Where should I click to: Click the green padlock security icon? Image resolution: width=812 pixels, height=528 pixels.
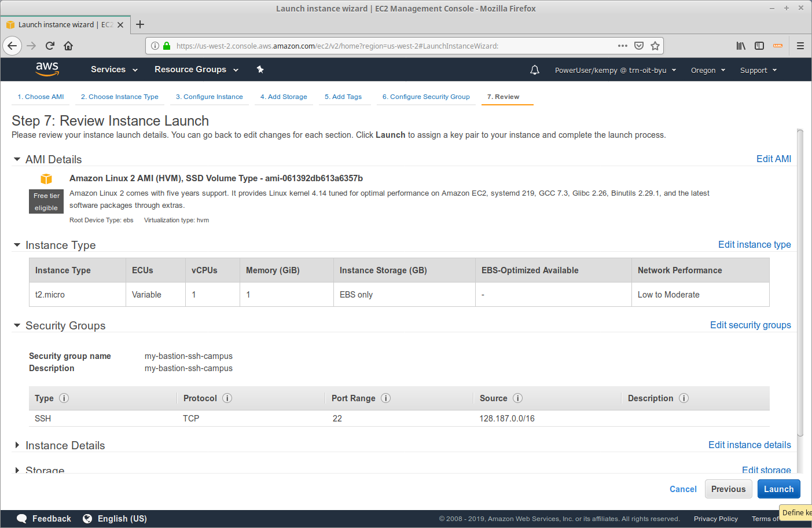coord(167,46)
